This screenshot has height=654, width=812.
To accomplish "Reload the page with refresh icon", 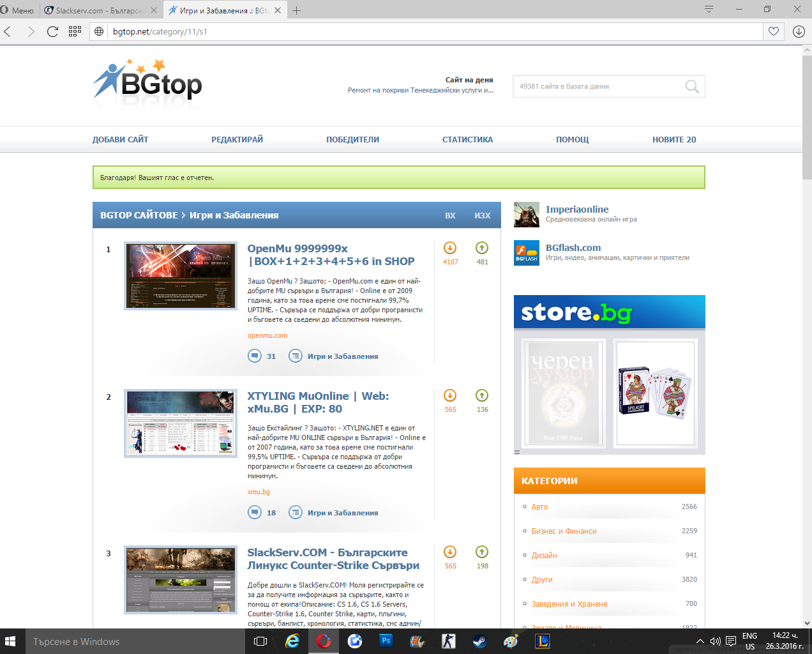I will (x=52, y=31).
